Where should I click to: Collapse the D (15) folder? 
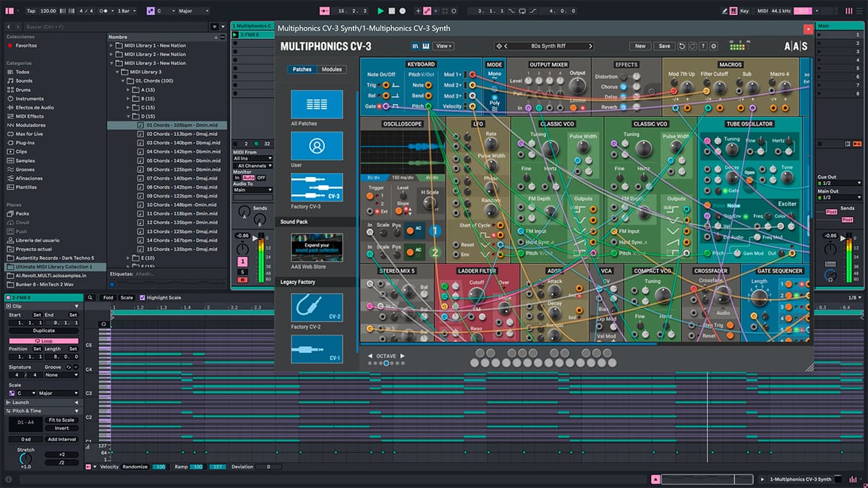[x=130, y=116]
